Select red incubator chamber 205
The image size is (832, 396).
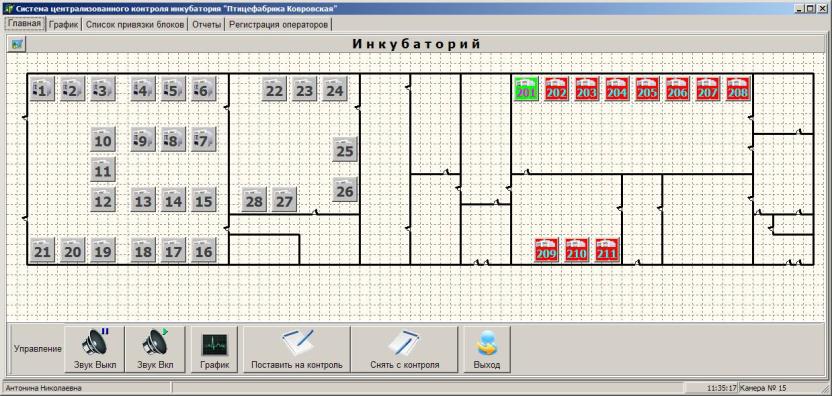pos(647,89)
